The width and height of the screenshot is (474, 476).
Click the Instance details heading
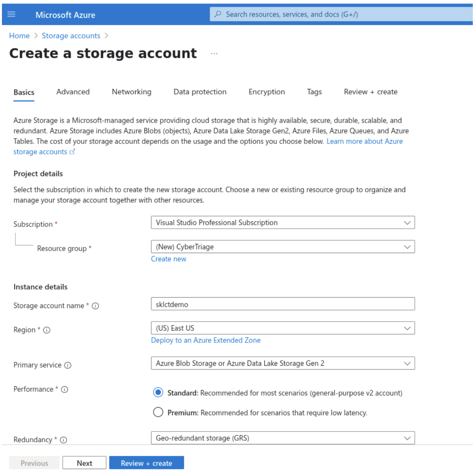40,287
